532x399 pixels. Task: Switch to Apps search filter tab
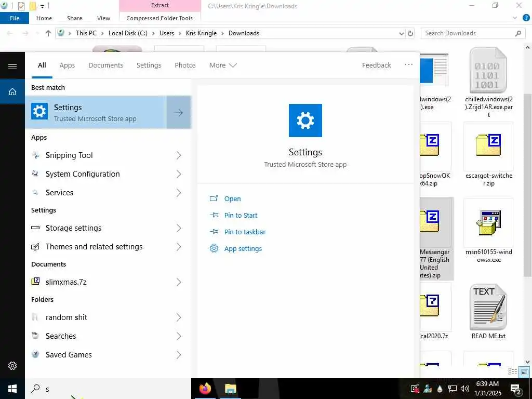[x=67, y=65]
